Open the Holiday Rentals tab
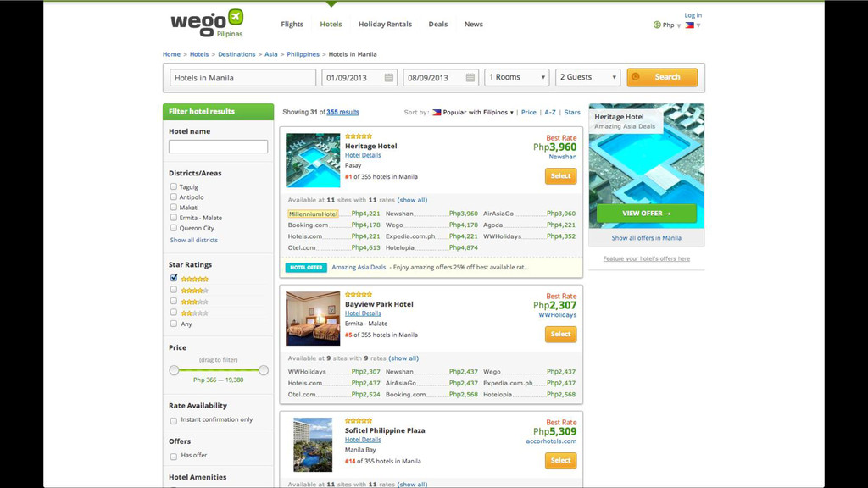Screen dimensions: 868x488 385,24
